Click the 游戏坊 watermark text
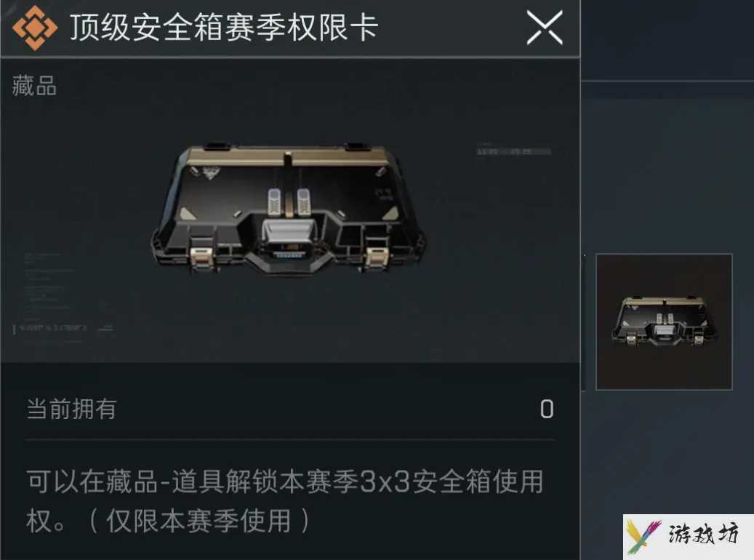 (x=703, y=535)
